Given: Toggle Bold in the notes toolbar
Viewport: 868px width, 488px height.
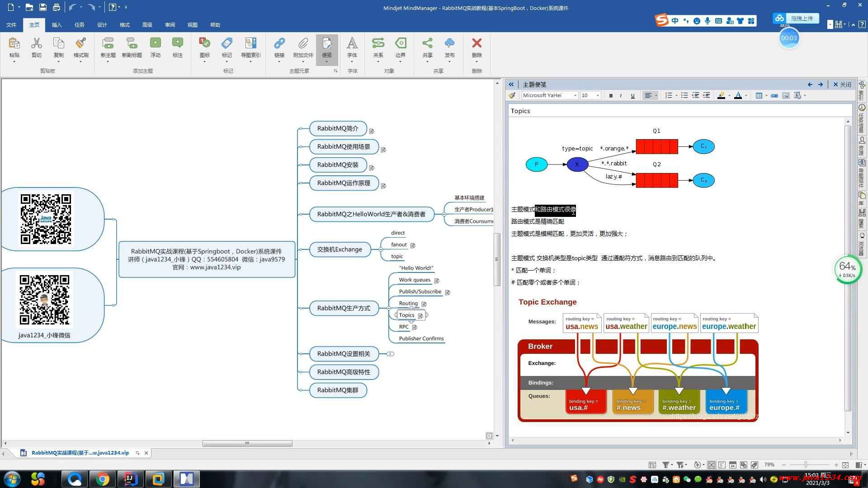Looking at the screenshot, I should coord(611,95).
